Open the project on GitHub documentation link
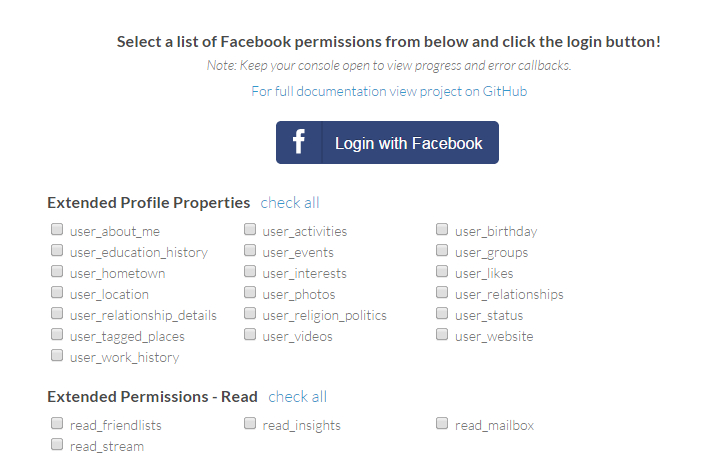Viewport: 726px width, 474px height. [x=389, y=91]
